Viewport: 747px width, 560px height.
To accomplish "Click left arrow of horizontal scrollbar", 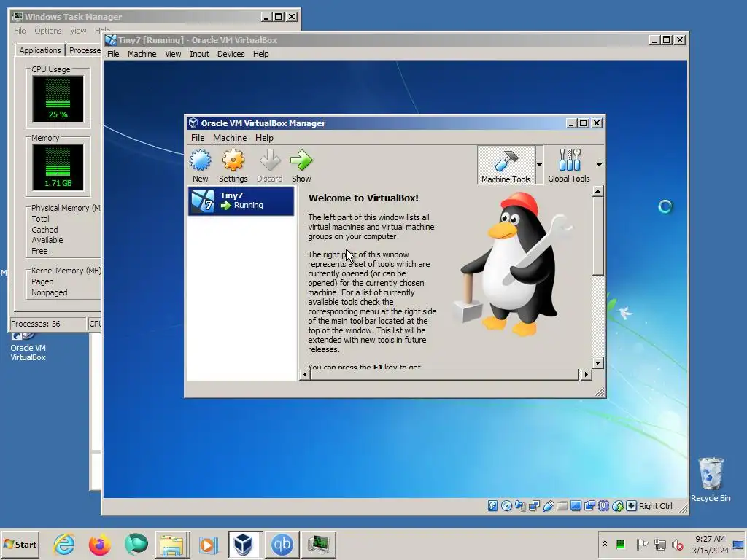I will click(x=305, y=374).
